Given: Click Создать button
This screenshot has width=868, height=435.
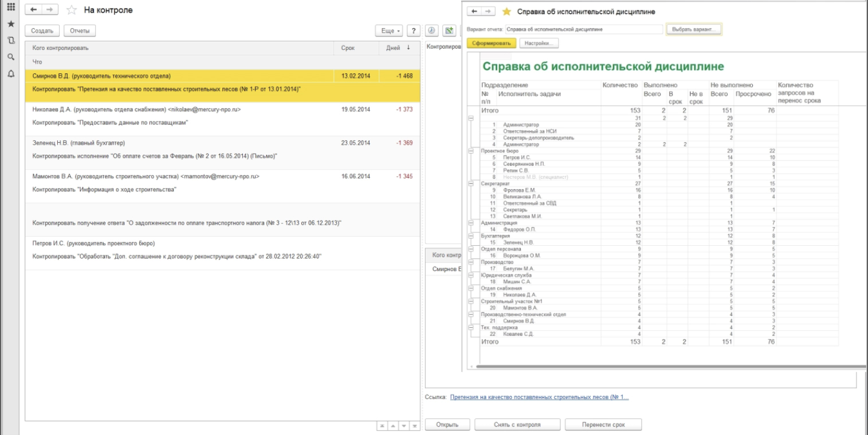Looking at the screenshot, I should click(42, 31).
